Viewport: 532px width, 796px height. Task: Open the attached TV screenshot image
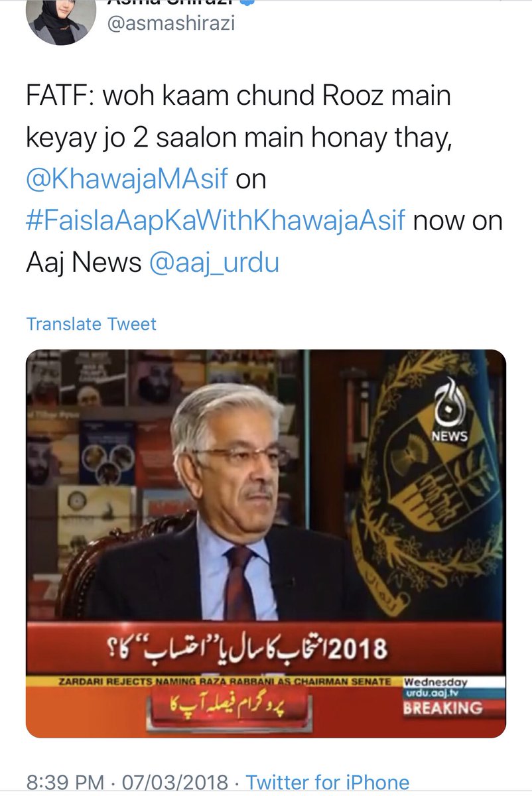coord(266,543)
